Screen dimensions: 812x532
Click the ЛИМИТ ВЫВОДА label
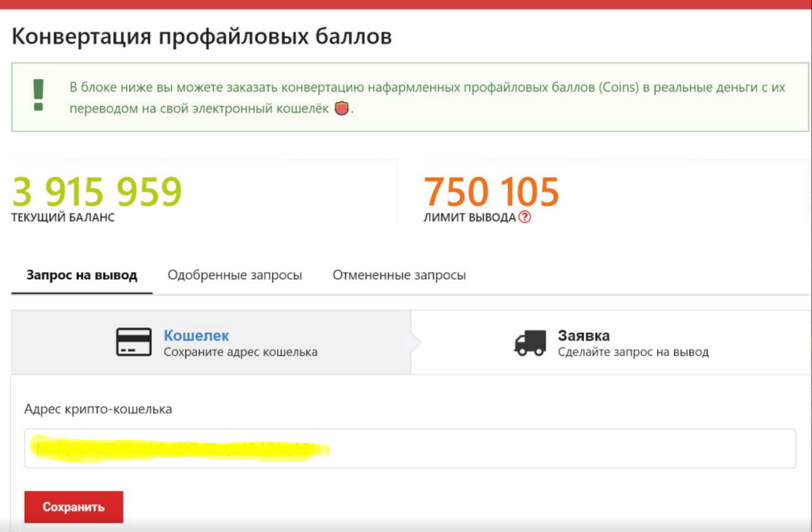(x=469, y=217)
